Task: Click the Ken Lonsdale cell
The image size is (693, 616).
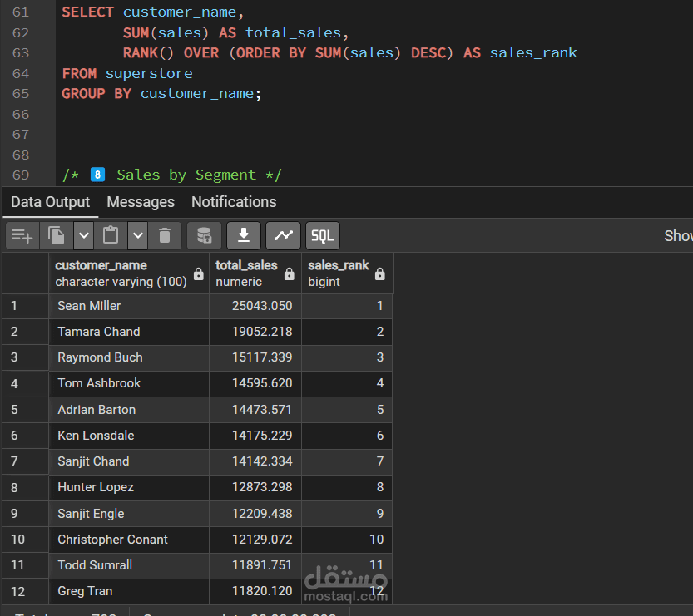Action: 129,436
